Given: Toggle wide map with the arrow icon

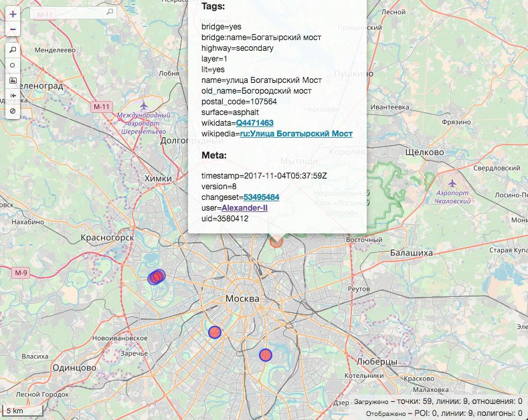Looking at the screenshot, I should pyautogui.click(x=13, y=96).
